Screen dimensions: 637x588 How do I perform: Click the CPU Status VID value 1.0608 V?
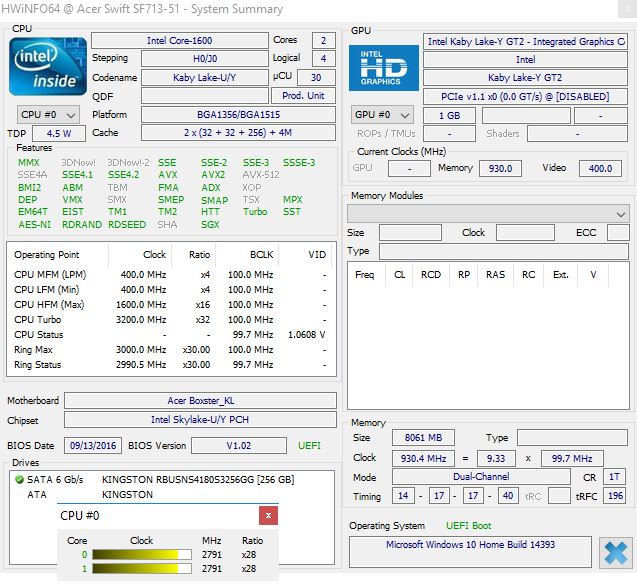(306, 335)
